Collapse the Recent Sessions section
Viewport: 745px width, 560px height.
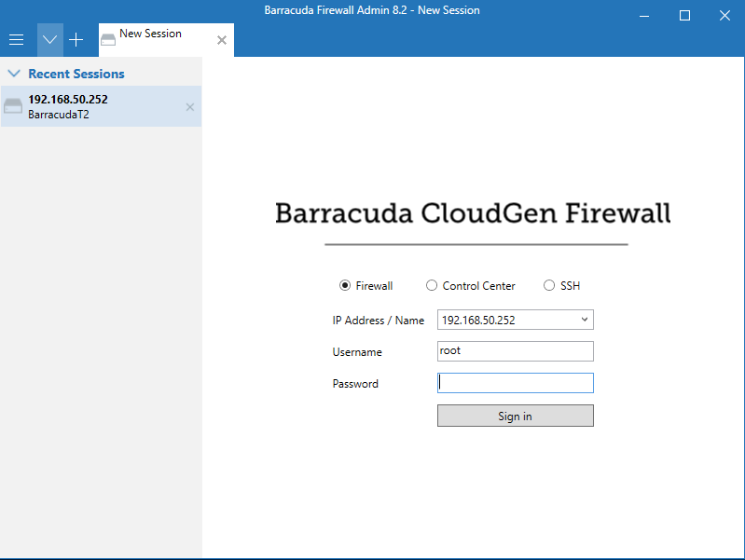tap(14, 74)
